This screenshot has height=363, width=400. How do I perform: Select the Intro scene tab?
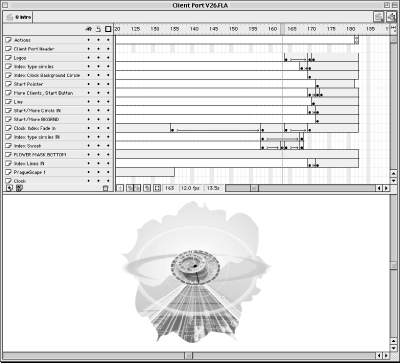(x=18, y=17)
